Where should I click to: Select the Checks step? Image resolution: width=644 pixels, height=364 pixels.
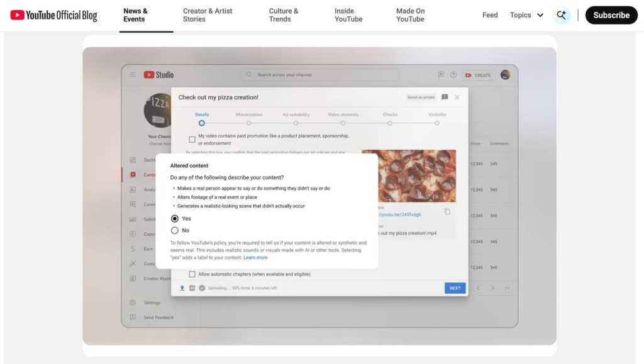coord(390,119)
